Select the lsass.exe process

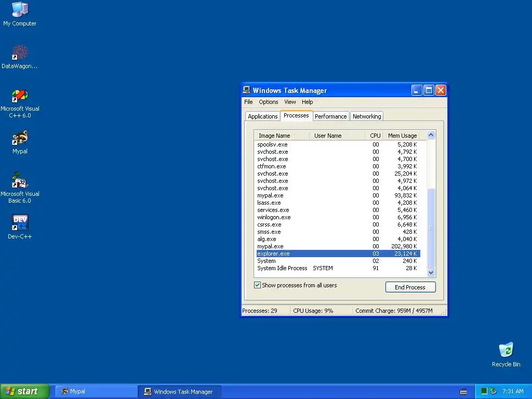pyautogui.click(x=338, y=203)
